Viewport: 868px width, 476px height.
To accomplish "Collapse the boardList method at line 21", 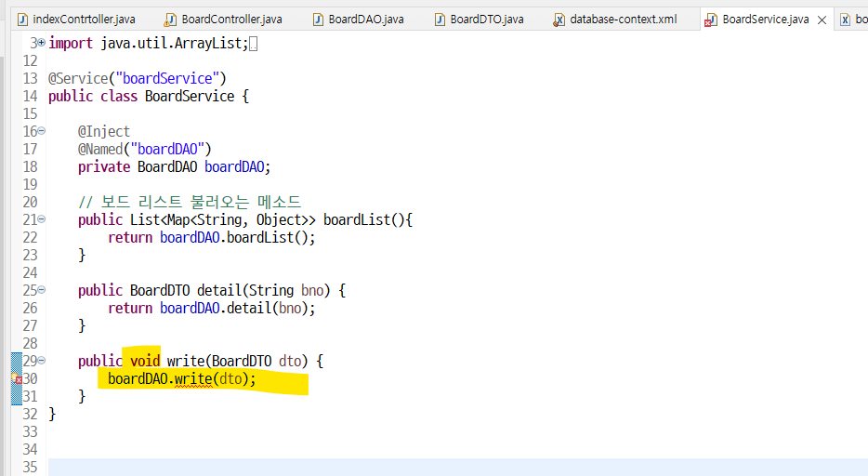I will click(x=42, y=219).
